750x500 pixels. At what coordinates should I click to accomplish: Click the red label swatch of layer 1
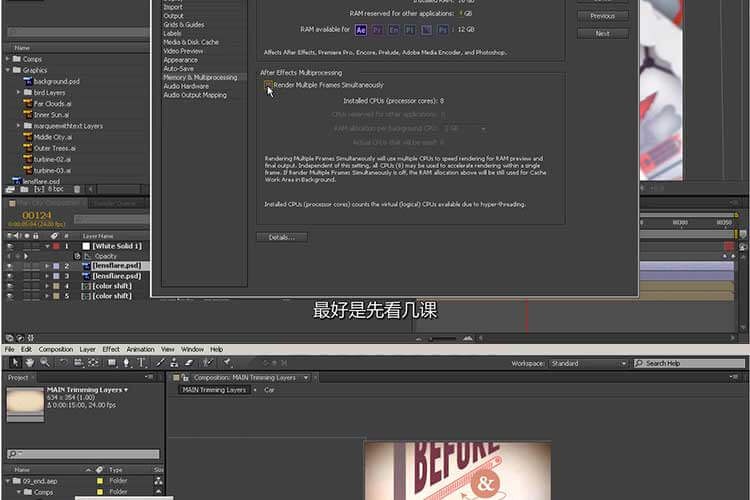56,246
